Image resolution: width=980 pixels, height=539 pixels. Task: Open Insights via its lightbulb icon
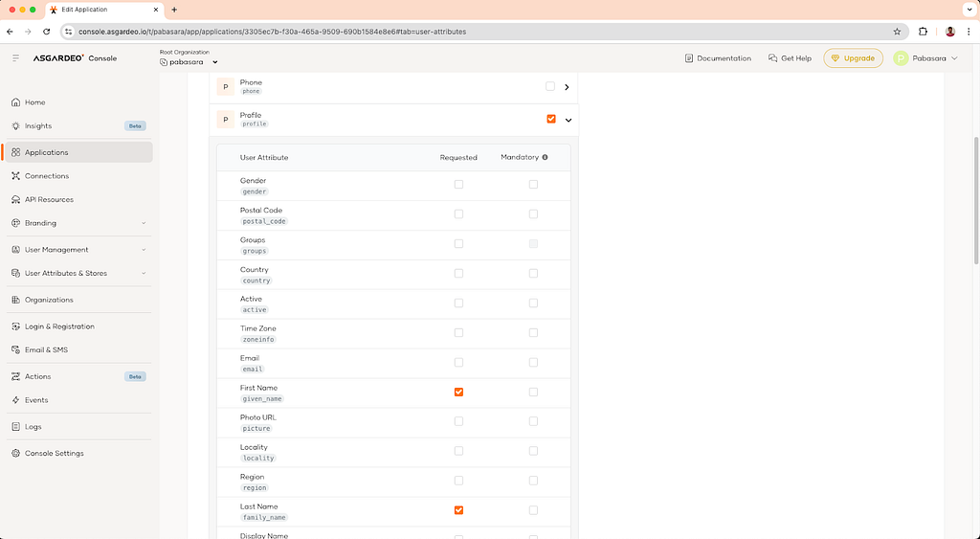point(16,126)
